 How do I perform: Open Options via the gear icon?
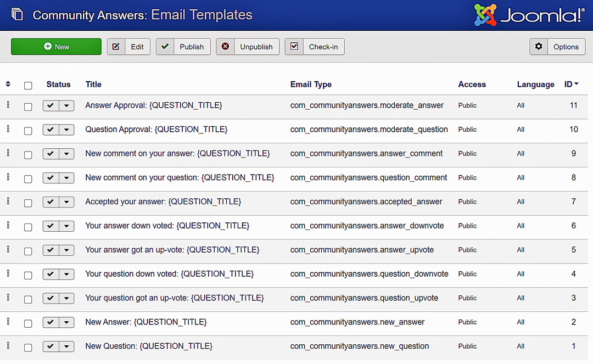pos(539,47)
